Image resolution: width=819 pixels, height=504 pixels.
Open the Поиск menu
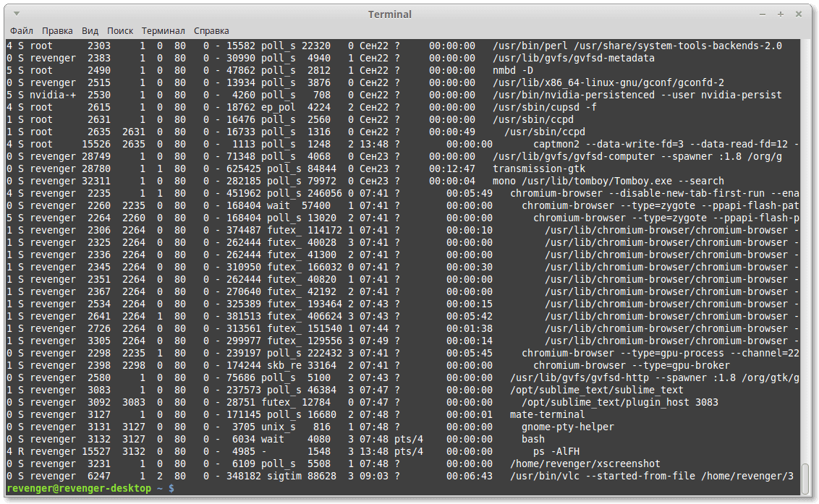coord(120,31)
